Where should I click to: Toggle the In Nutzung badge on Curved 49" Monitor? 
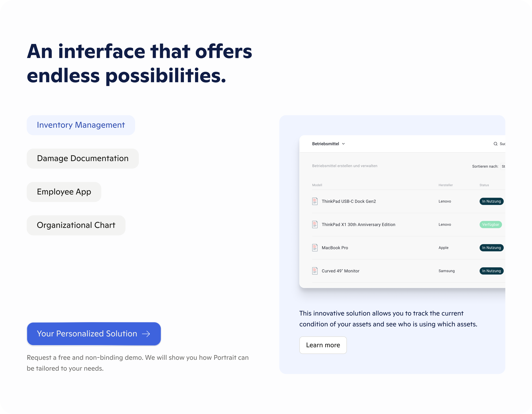[x=491, y=271]
